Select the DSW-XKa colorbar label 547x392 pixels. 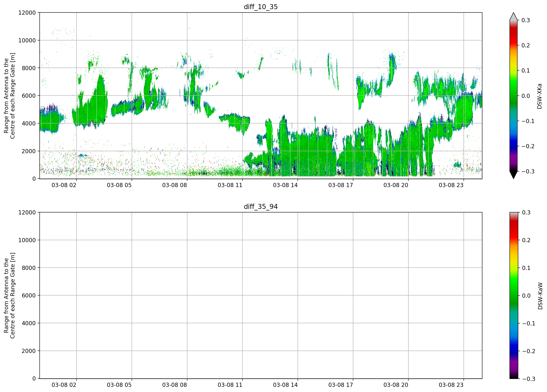[539, 96]
